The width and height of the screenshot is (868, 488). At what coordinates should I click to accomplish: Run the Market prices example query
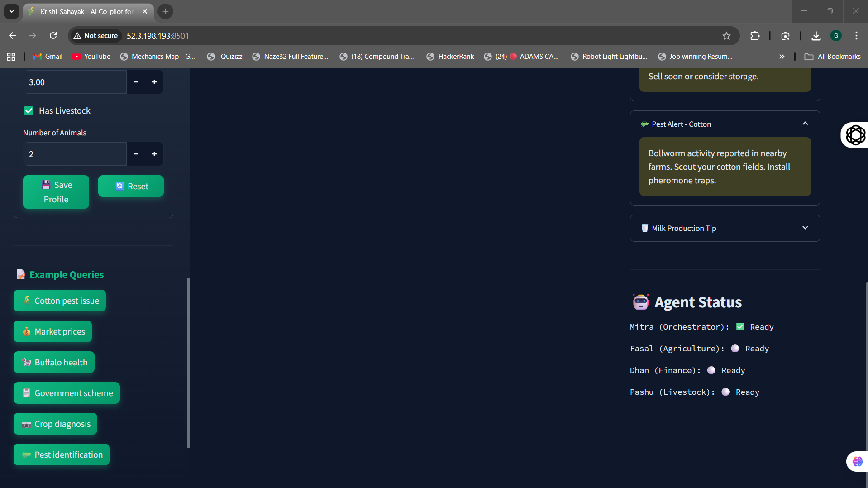point(52,331)
